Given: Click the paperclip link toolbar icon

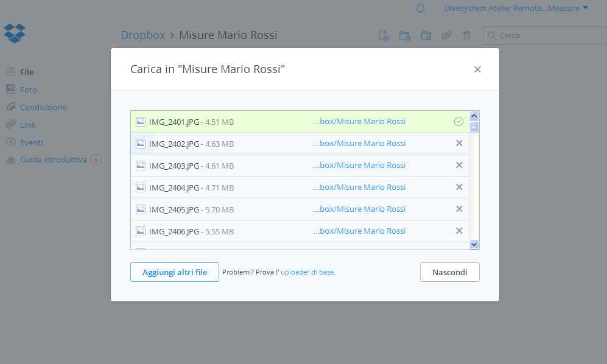Looking at the screenshot, I should click(447, 36).
